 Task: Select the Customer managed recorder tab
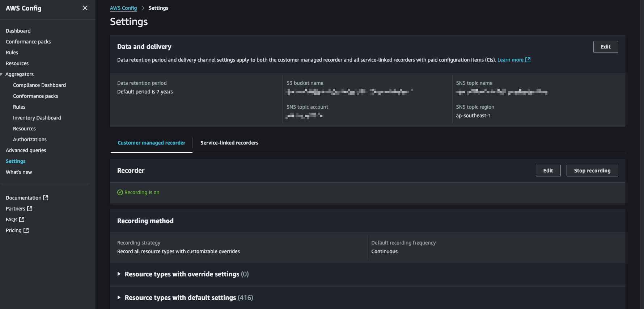tap(151, 143)
